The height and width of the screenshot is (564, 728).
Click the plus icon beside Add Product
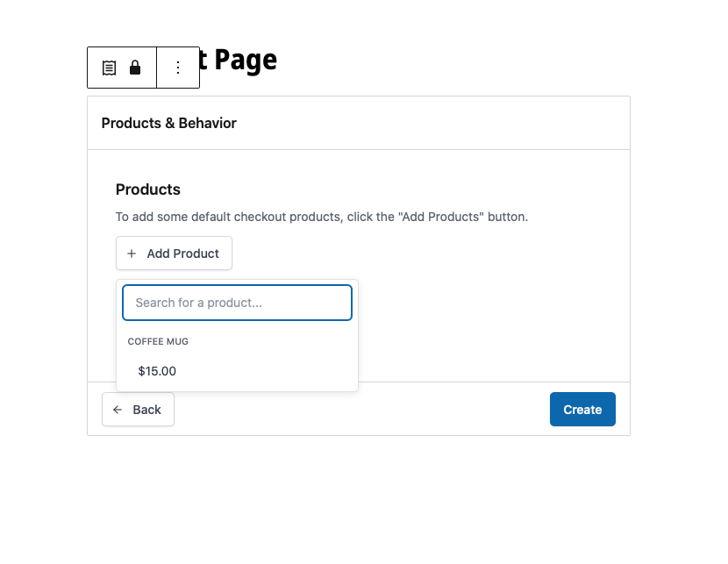pyautogui.click(x=132, y=253)
